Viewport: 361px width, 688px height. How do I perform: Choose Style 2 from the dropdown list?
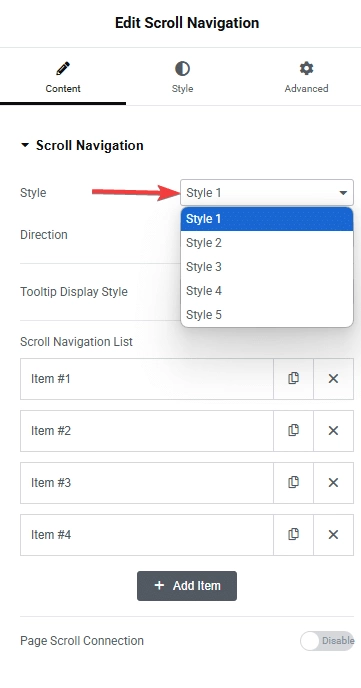click(267, 243)
